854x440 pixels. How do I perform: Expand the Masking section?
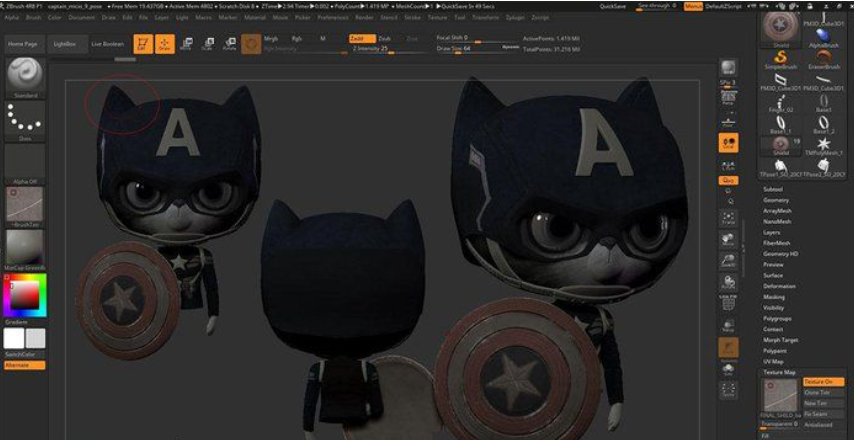pos(774,297)
